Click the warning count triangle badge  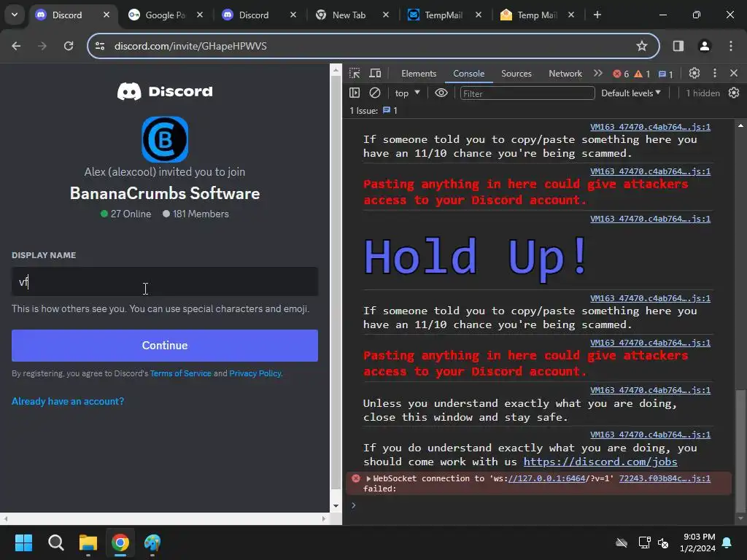tap(642, 74)
